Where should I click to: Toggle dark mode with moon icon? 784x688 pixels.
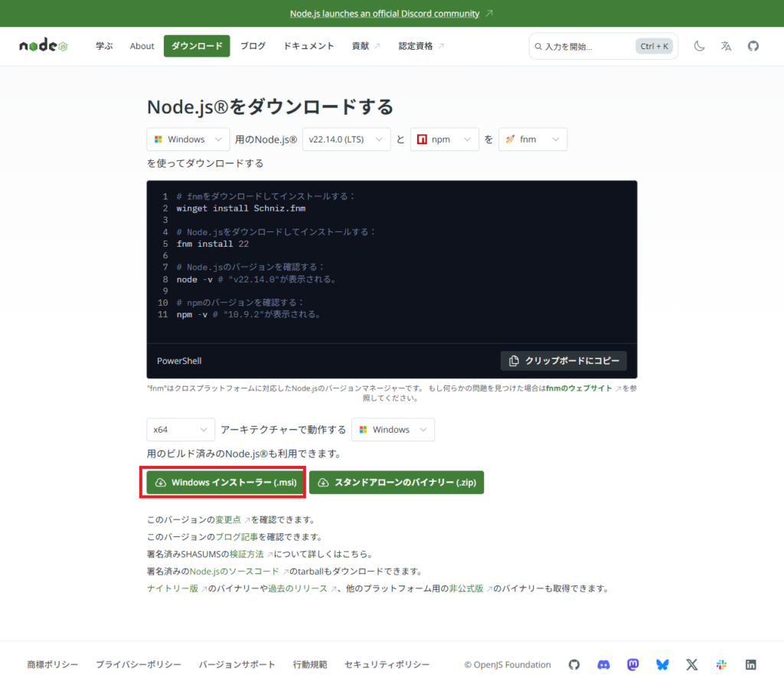click(699, 46)
